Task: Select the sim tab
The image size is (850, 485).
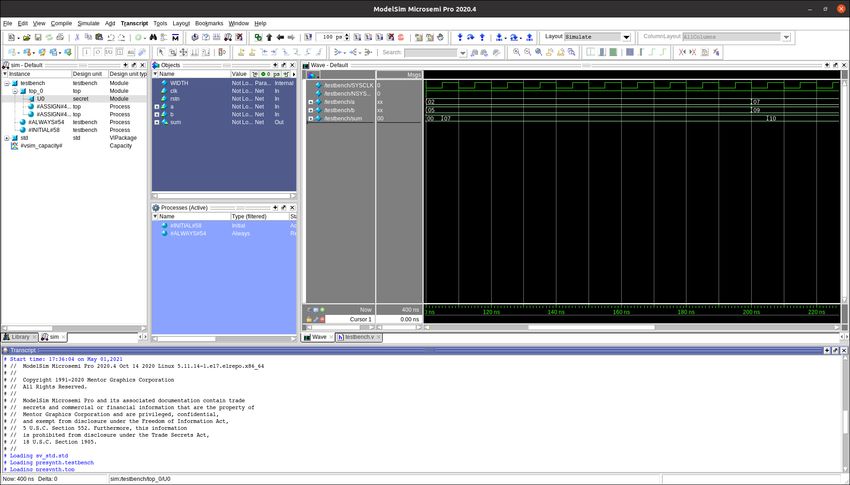Action: [x=53, y=337]
